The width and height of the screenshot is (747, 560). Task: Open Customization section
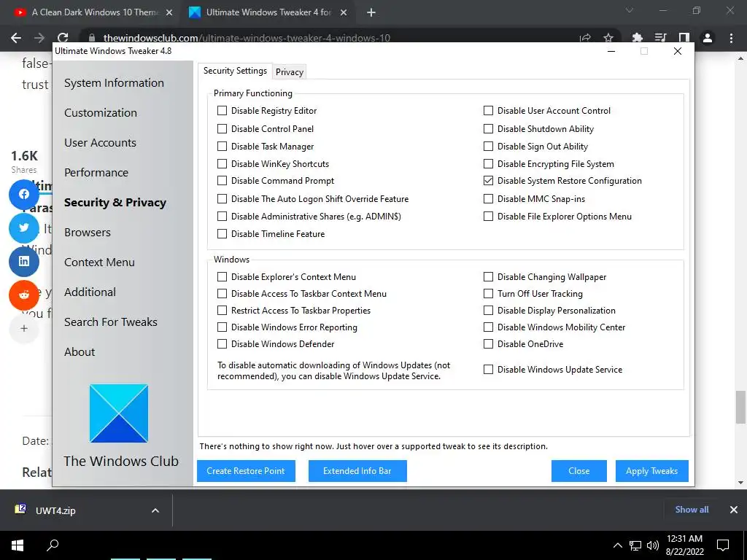pos(101,113)
